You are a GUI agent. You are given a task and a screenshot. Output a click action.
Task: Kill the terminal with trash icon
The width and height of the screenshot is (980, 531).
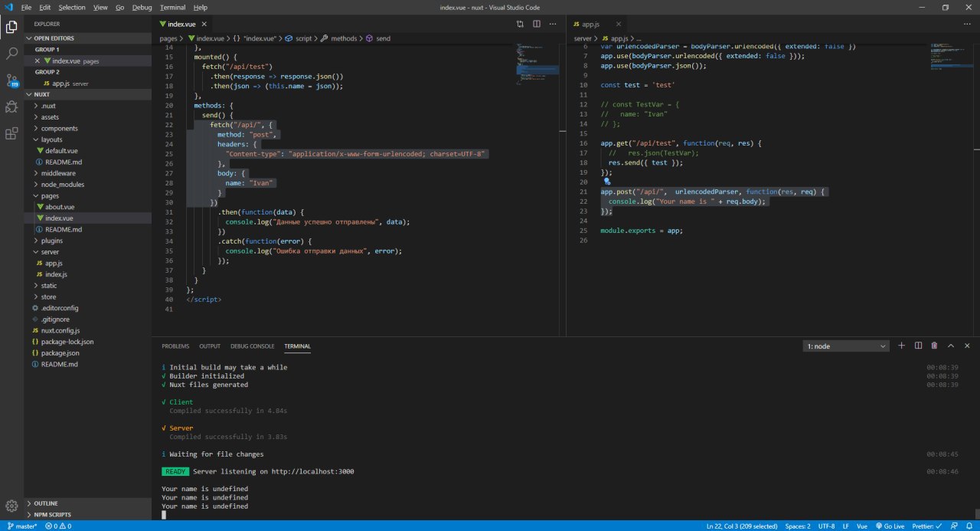[934, 346]
